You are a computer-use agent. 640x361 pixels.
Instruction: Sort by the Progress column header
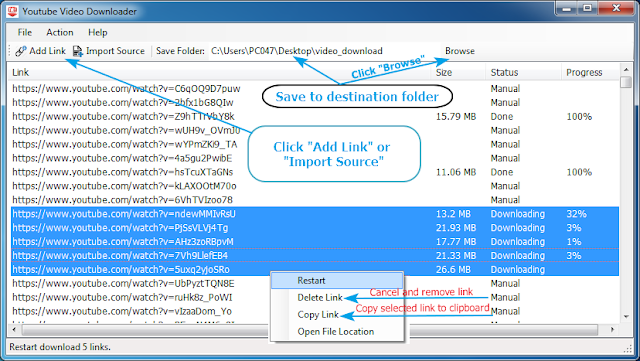[x=584, y=72]
